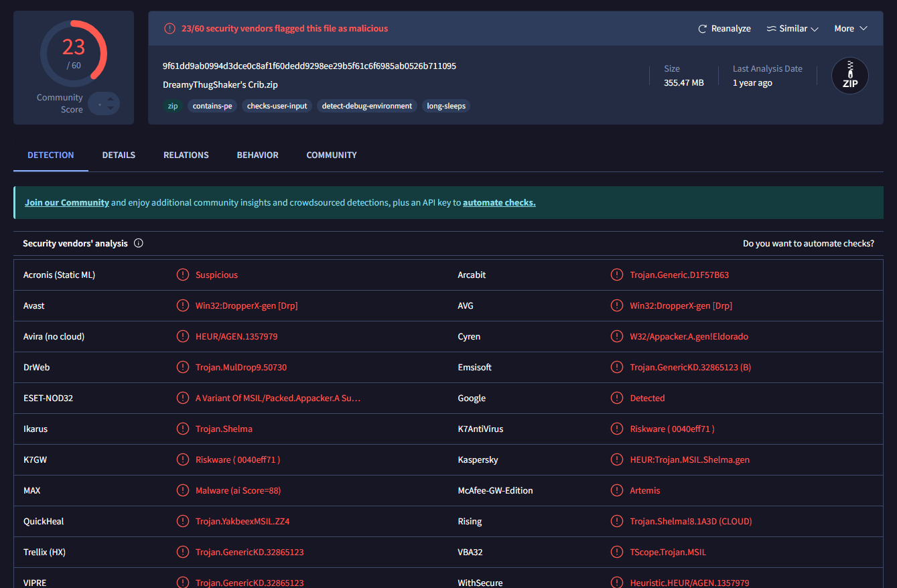
Task: Click Kaspersky's HEUR:Trojan.MSIL.Shelma.gen result
Action: coord(690,459)
